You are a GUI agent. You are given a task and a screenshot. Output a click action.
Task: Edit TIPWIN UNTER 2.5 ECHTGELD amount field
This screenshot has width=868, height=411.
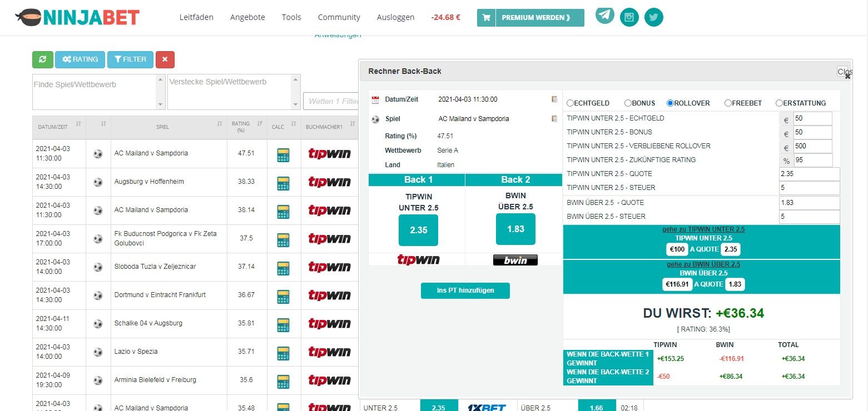813,119
